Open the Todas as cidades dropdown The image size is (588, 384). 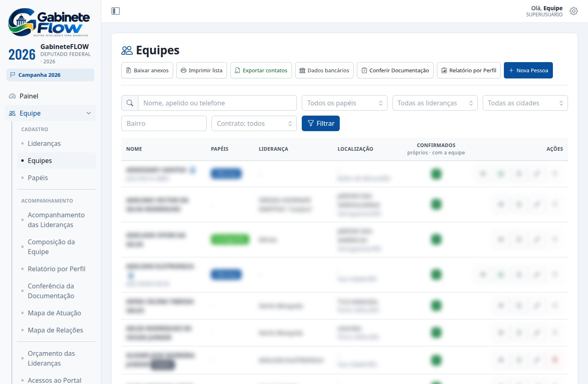coord(525,103)
